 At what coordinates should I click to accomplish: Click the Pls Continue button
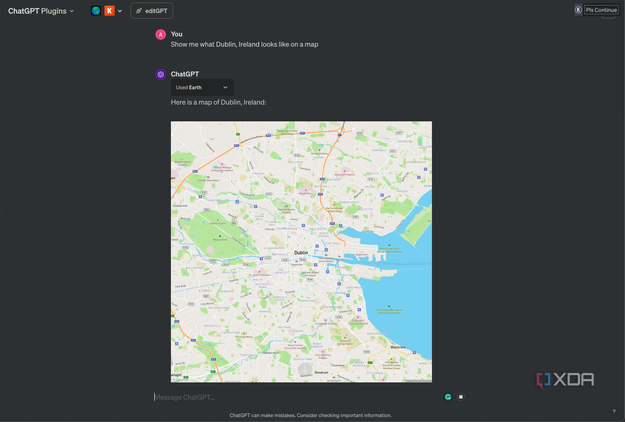click(601, 10)
